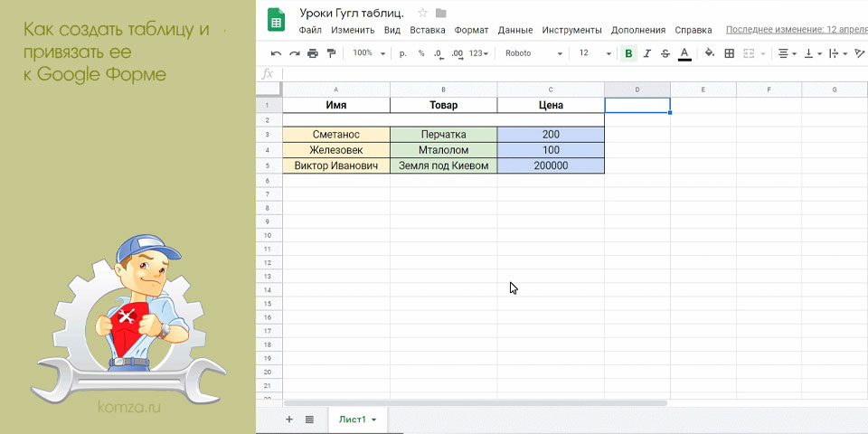Print the spreadsheet
868x434 pixels.
point(313,53)
